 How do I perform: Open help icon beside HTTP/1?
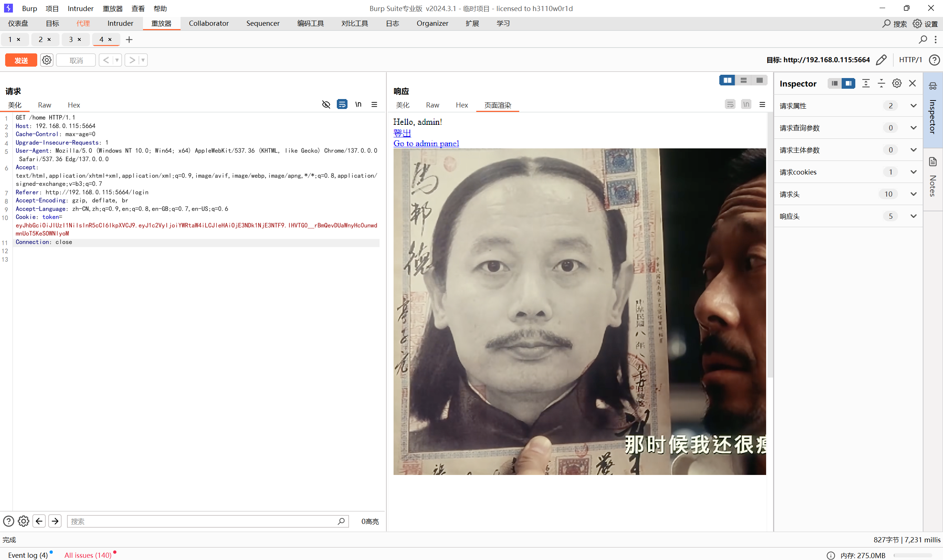934,60
